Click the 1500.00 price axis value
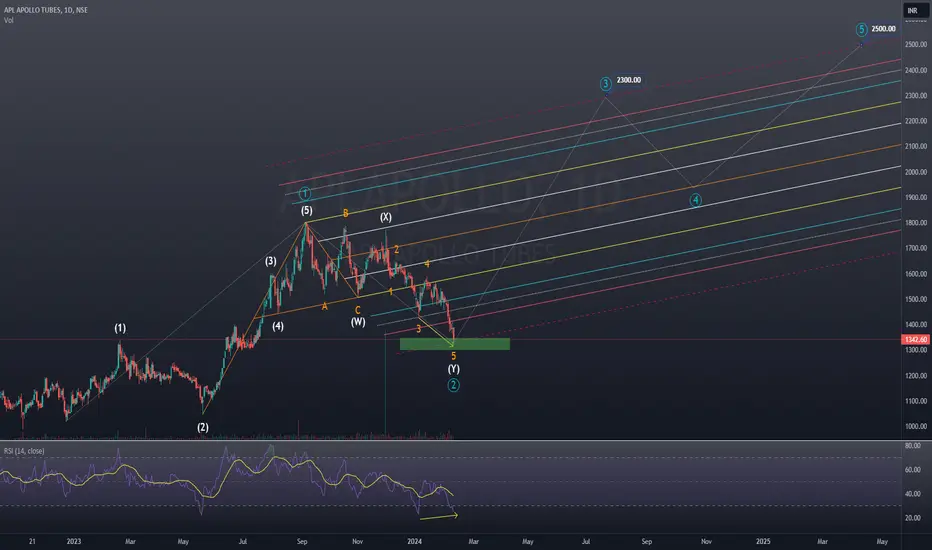Image resolution: width=932 pixels, height=550 pixels. coord(915,299)
